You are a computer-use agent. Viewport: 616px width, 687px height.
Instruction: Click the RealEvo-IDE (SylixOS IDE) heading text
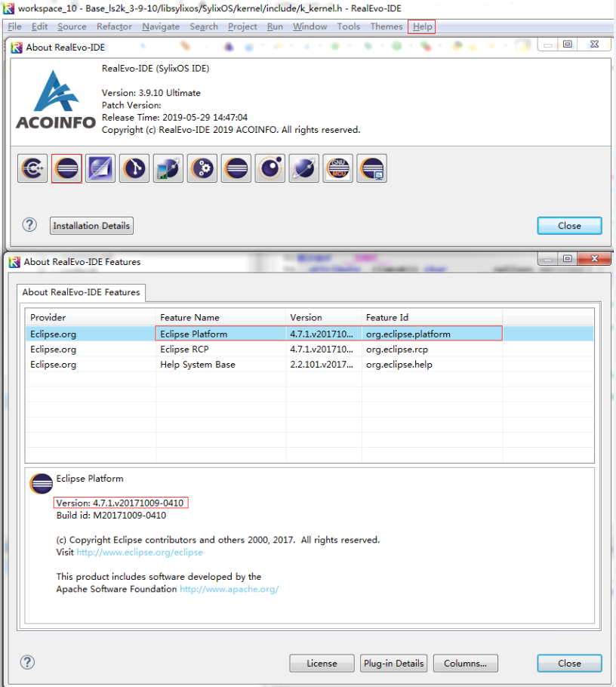156,69
